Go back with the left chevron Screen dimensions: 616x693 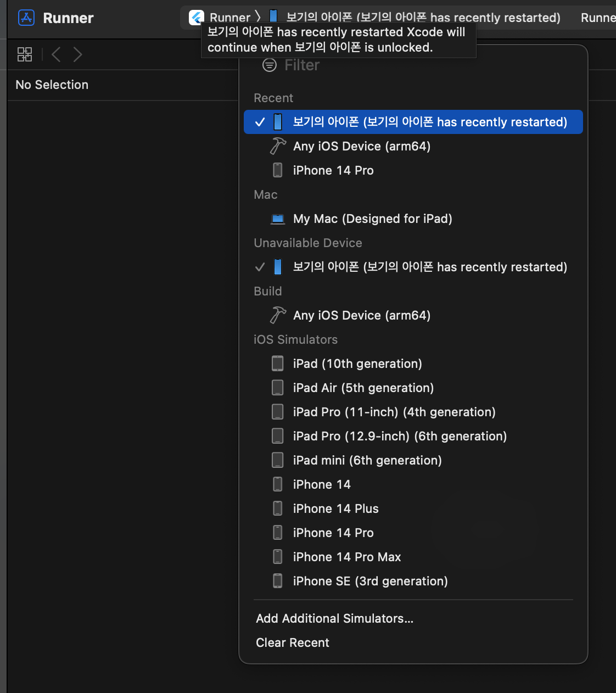55,54
